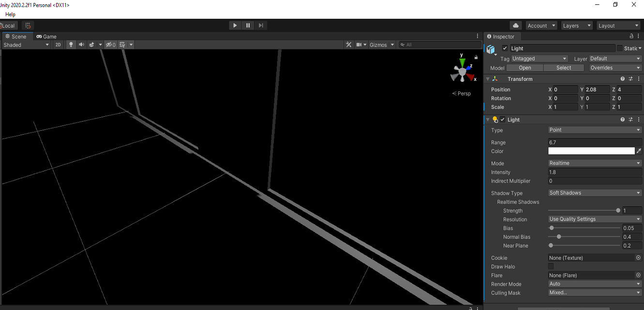This screenshot has height=310, width=644.
Task: Collapse the Transform component header
Action: (x=489, y=78)
